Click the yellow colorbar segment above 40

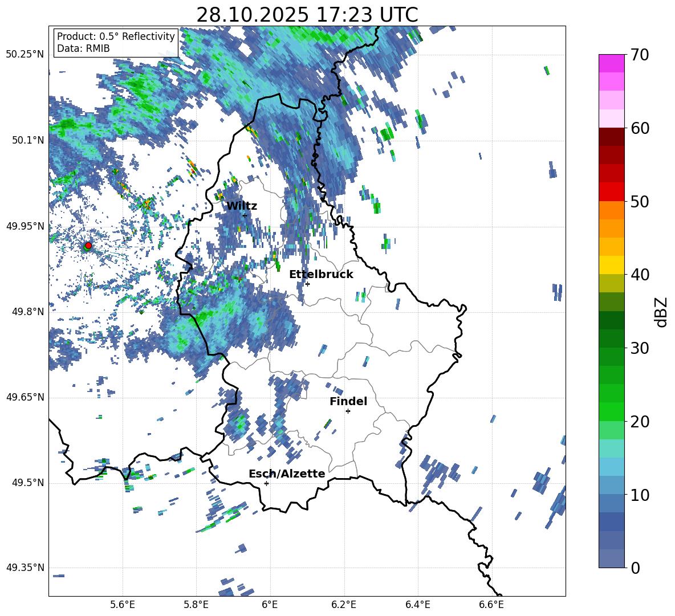click(612, 265)
